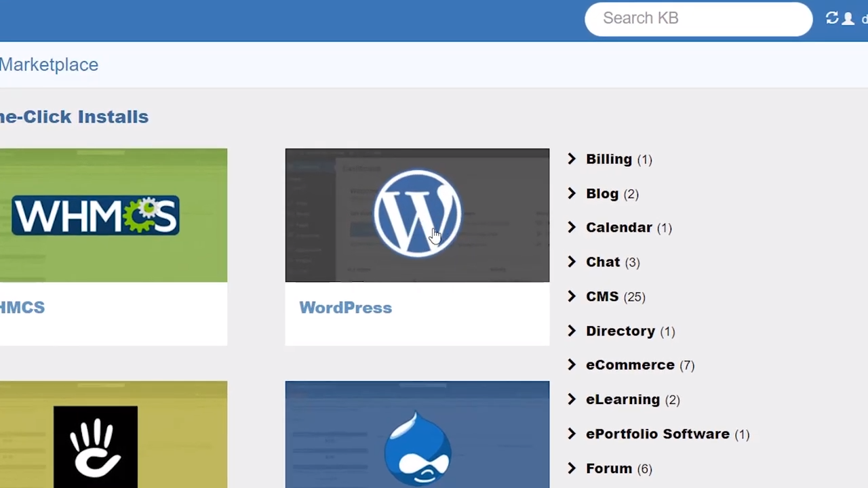Image resolution: width=868 pixels, height=488 pixels.
Task: Expand the Blog category chevron
Action: pos(572,193)
